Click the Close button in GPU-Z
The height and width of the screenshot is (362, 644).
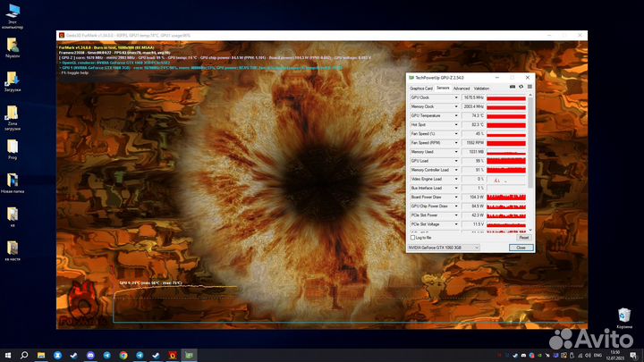click(521, 248)
